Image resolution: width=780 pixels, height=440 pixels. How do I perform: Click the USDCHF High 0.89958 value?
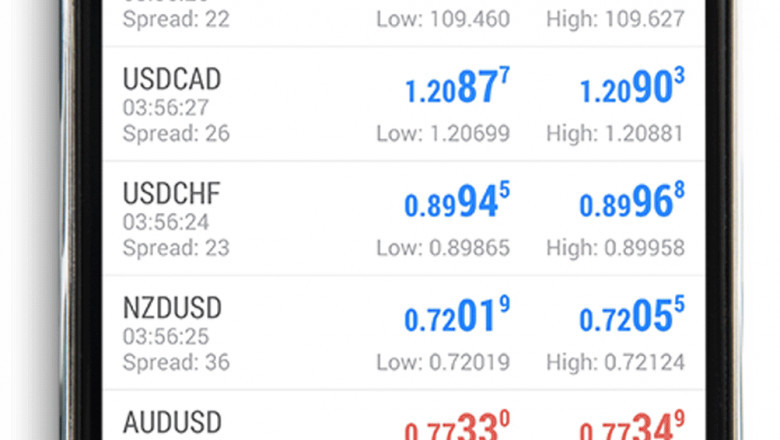(x=615, y=248)
